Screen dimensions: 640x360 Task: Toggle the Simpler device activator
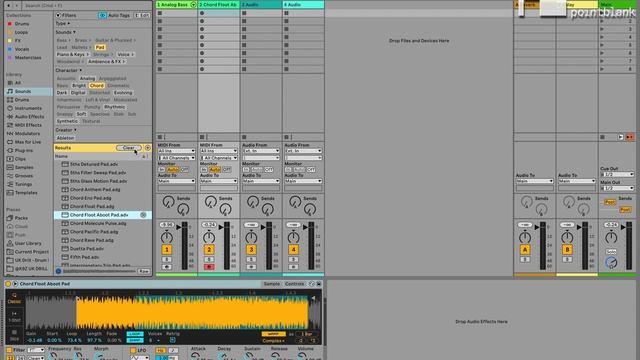[8, 284]
